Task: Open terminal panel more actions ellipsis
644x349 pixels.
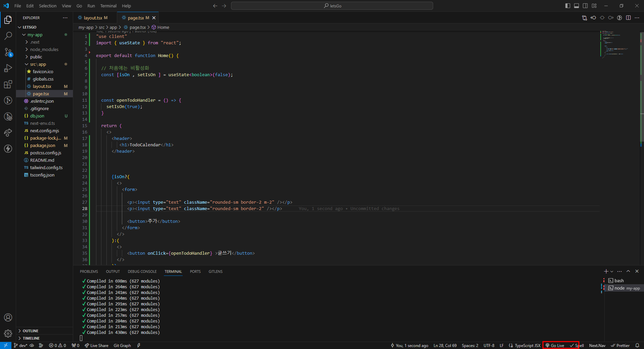Action: tap(619, 271)
